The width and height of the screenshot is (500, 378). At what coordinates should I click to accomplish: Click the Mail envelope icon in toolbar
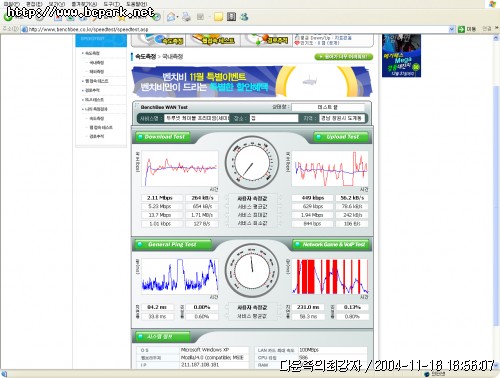pos(171,17)
